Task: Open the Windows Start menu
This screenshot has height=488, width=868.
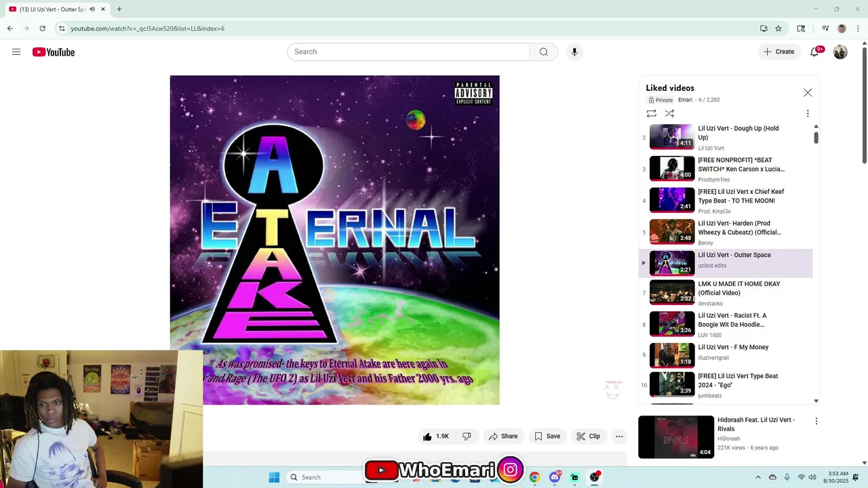Action: pyautogui.click(x=274, y=477)
